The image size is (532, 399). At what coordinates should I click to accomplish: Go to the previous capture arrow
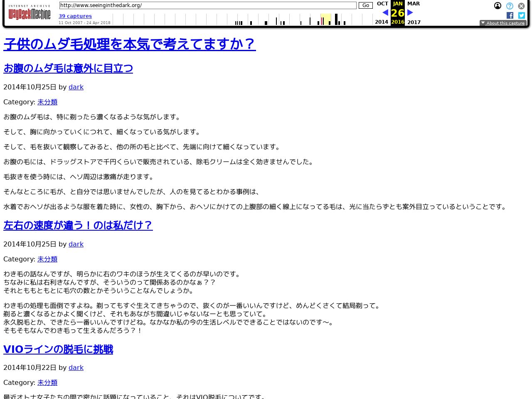point(385,13)
